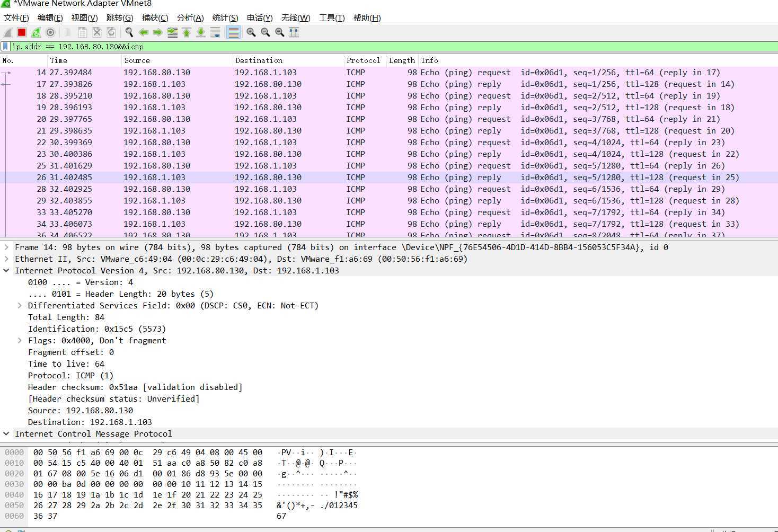
Task: Select packet 26 highlighted reply row
Action: click(x=389, y=177)
